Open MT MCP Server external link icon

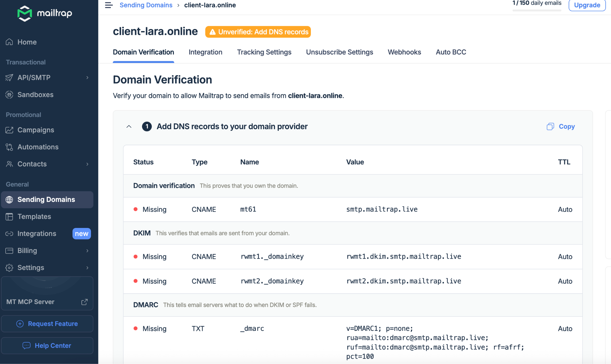click(84, 302)
